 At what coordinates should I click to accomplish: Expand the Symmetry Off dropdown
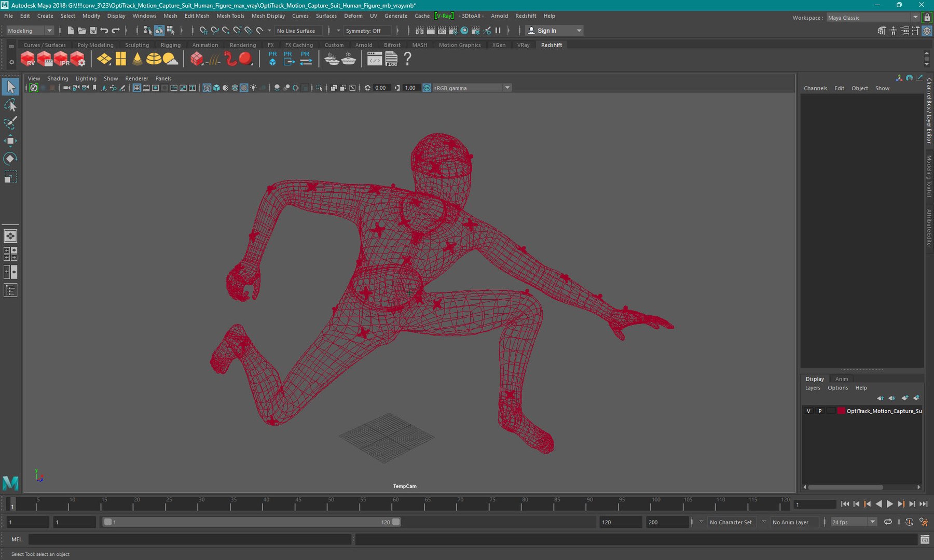(368, 31)
